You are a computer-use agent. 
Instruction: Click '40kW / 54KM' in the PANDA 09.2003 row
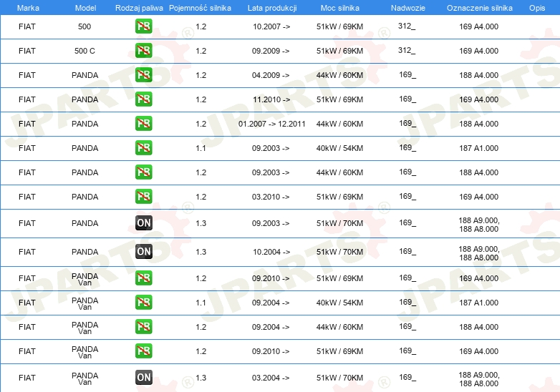coord(339,148)
